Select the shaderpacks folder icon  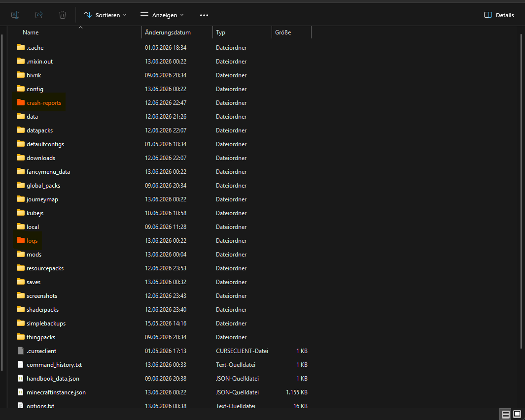21,310
